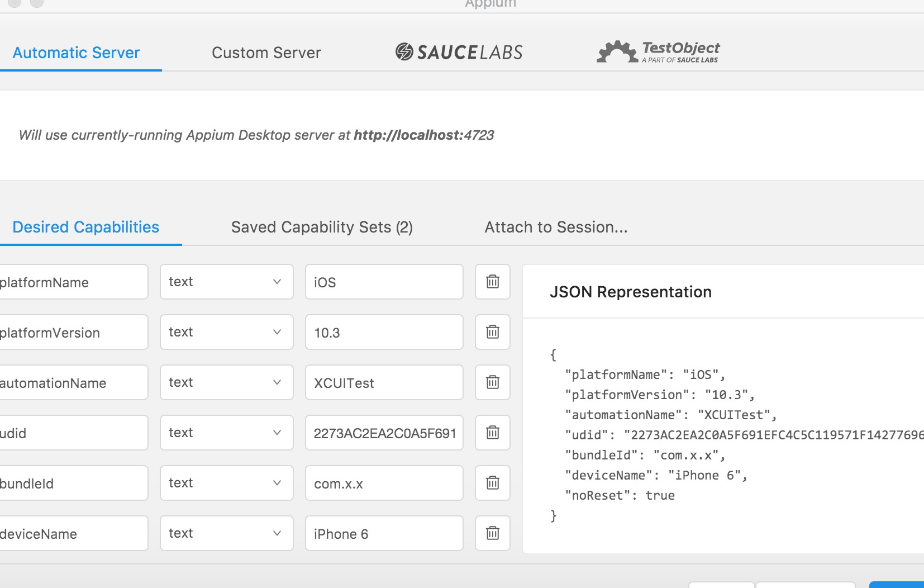924x588 pixels.
Task: Open the Attach to Session tab
Action: [556, 227]
